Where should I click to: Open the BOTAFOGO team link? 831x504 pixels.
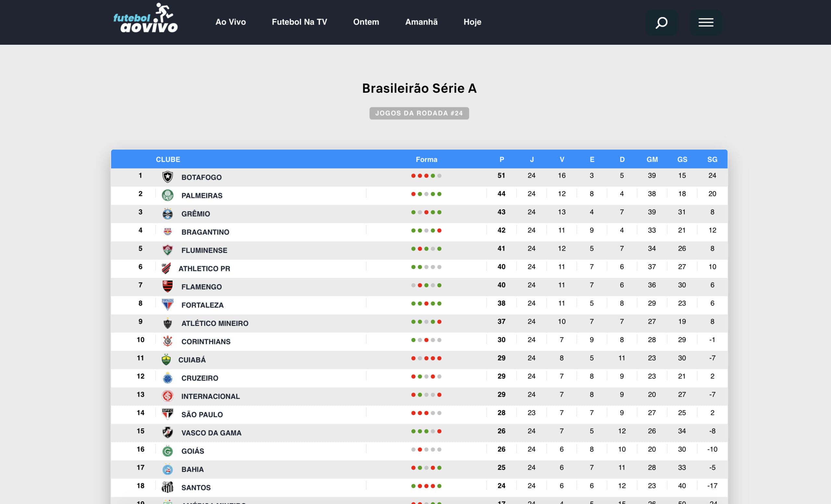(201, 177)
